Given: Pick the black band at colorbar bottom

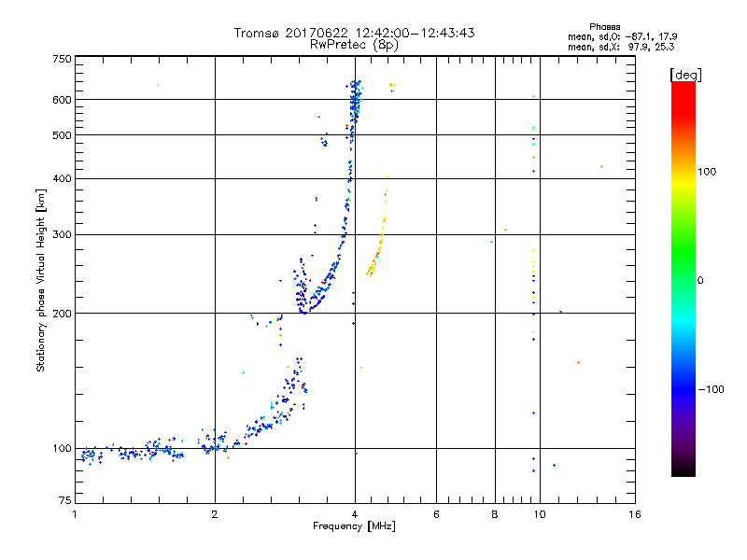Looking at the screenshot, I should 683,469.
